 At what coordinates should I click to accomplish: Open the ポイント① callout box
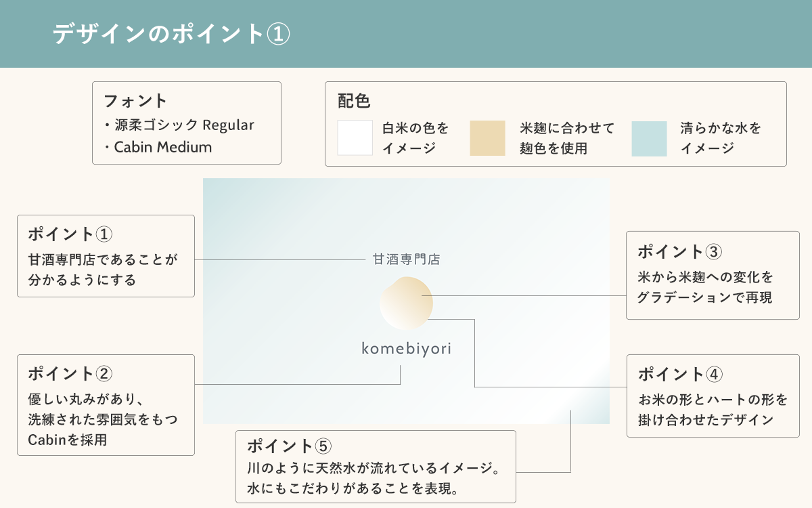pos(106,256)
